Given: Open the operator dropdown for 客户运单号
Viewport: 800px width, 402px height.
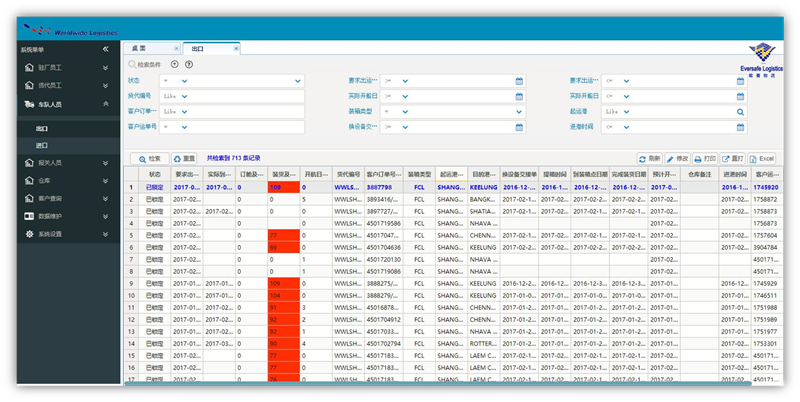Looking at the screenshot, I should [184, 127].
